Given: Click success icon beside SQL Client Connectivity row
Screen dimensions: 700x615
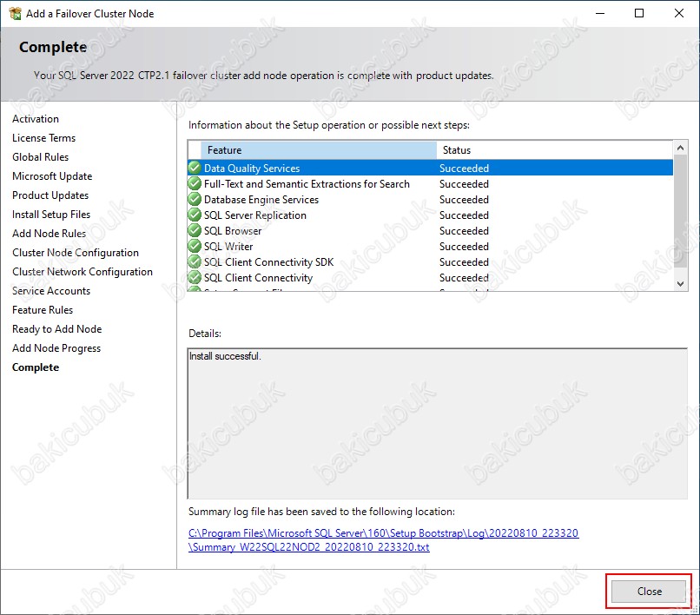Looking at the screenshot, I should click(195, 277).
